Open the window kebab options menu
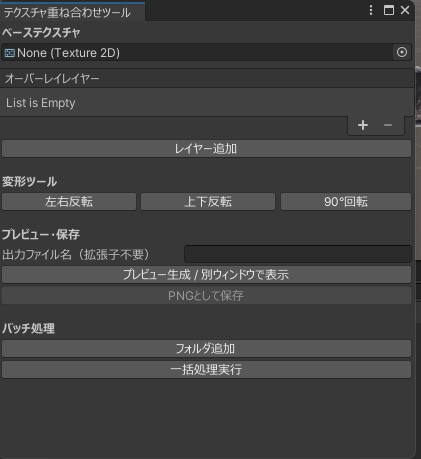Image resolution: width=421 pixels, height=459 pixels. click(371, 10)
